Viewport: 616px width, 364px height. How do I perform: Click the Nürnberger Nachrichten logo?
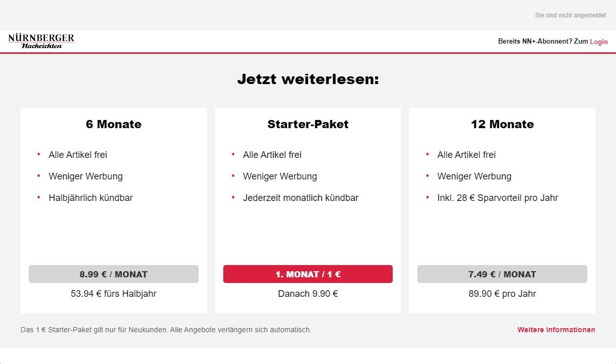41,42
